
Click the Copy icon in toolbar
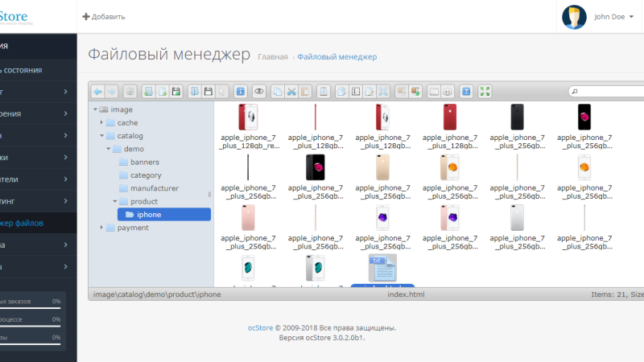(278, 92)
